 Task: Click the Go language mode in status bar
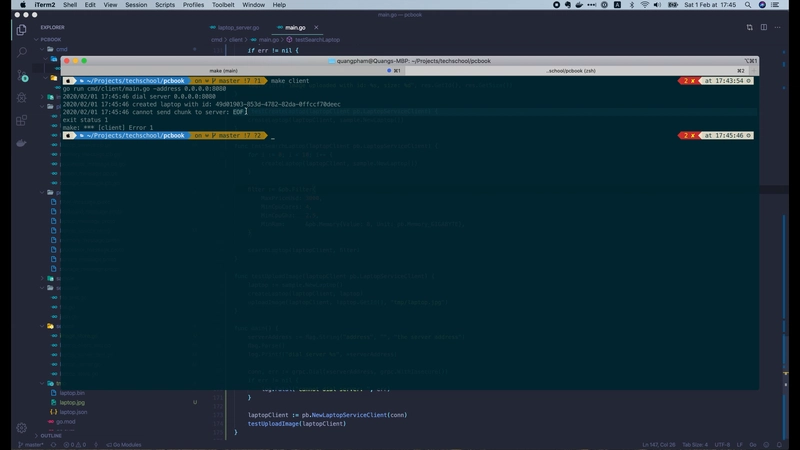753,445
